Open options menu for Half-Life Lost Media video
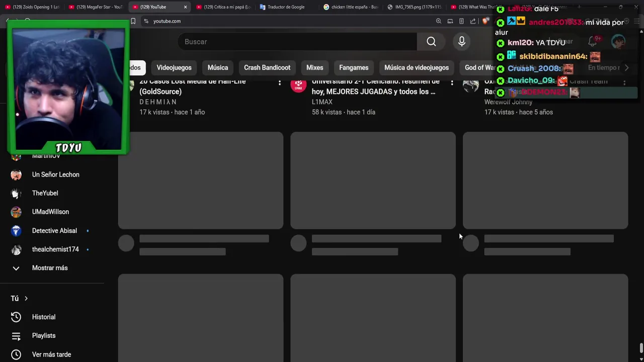Screen dimensions: 644x362 tap(280, 82)
